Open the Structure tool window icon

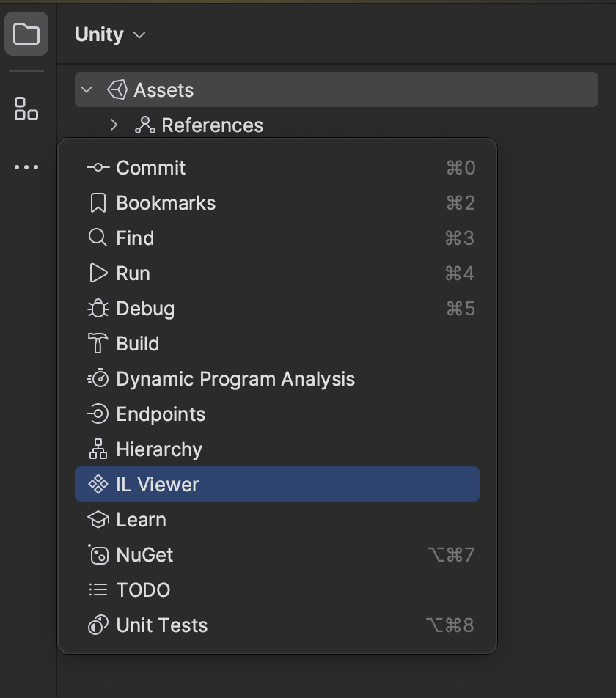pos(26,109)
